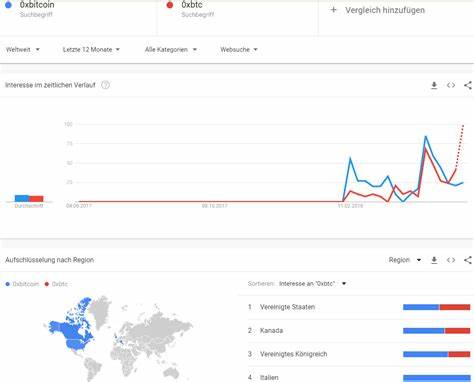Expand the Alle Kategorien dropdown
The width and height of the screenshot is (474, 382).
tap(171, 50)
